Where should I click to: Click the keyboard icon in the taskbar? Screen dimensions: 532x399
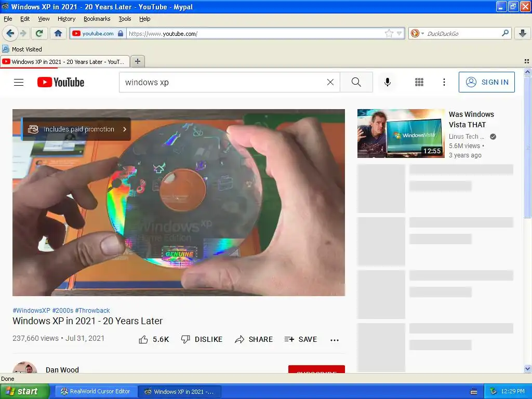(474, 392)
